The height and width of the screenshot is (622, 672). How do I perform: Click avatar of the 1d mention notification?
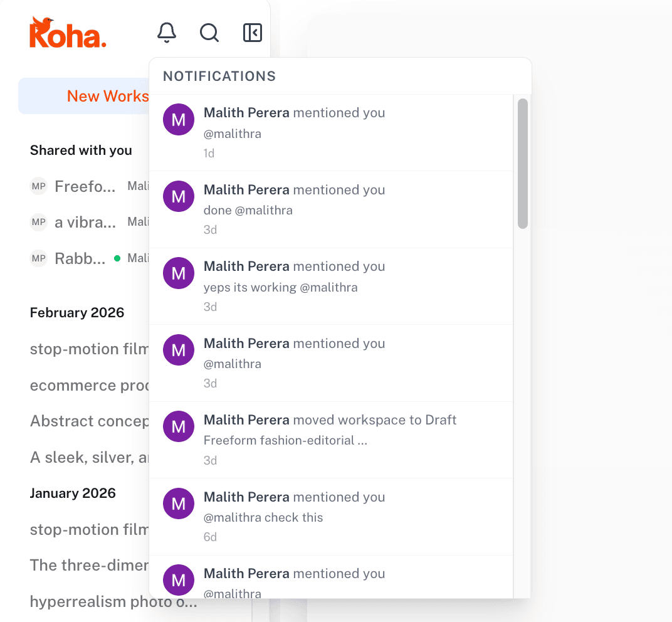click(x=179, y=119)
